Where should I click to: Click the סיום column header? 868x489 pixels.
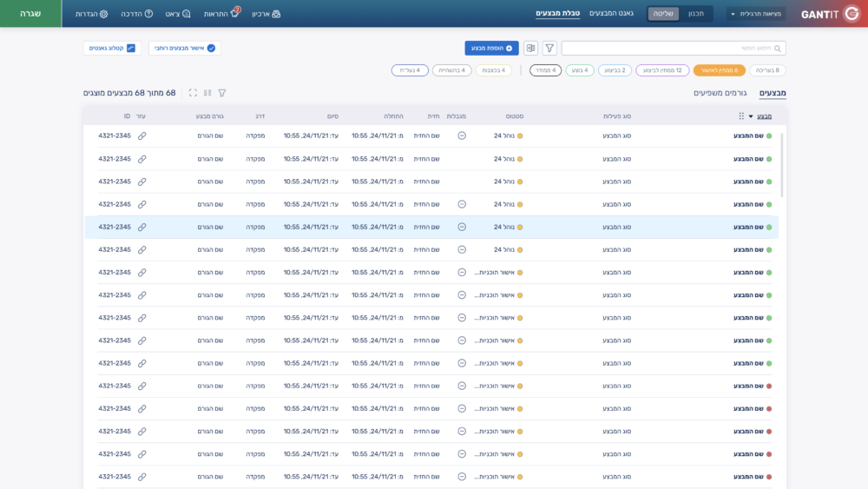332,116
